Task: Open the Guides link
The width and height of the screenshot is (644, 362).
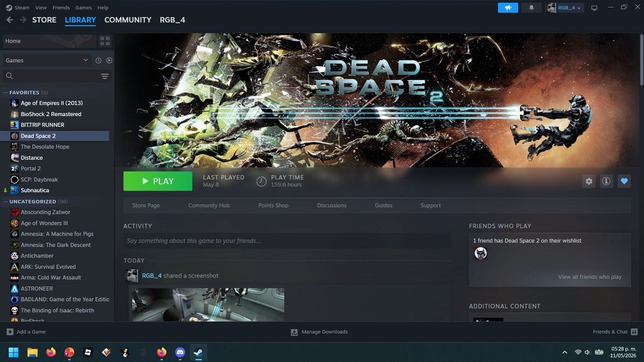Action: 383,205
